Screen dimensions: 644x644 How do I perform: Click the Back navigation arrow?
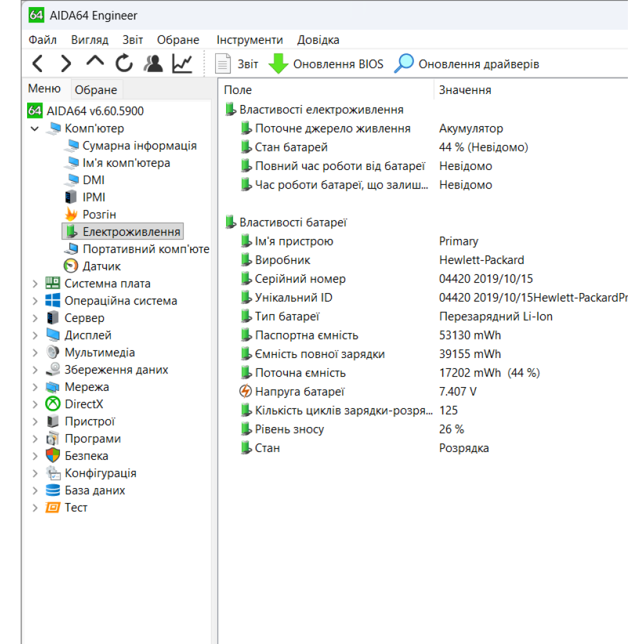pos(38,64)
